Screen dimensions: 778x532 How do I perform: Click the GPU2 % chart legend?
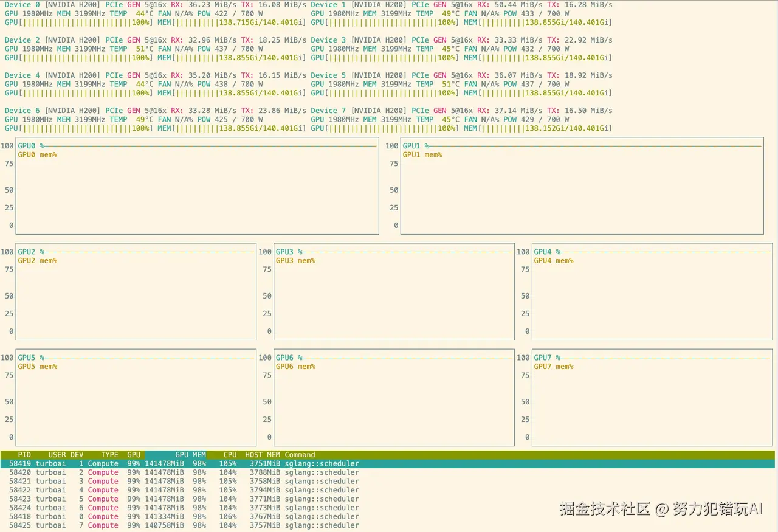tap(31, 252)
